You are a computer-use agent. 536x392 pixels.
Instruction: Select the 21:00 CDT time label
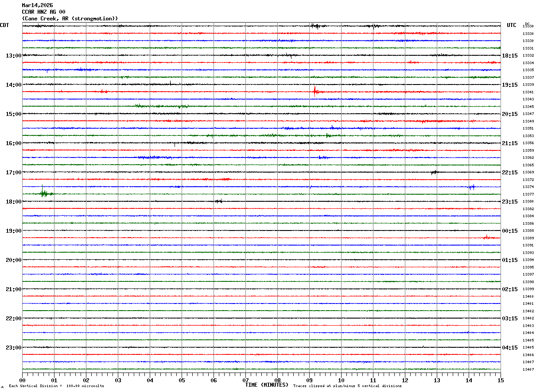tap(14, 289)
